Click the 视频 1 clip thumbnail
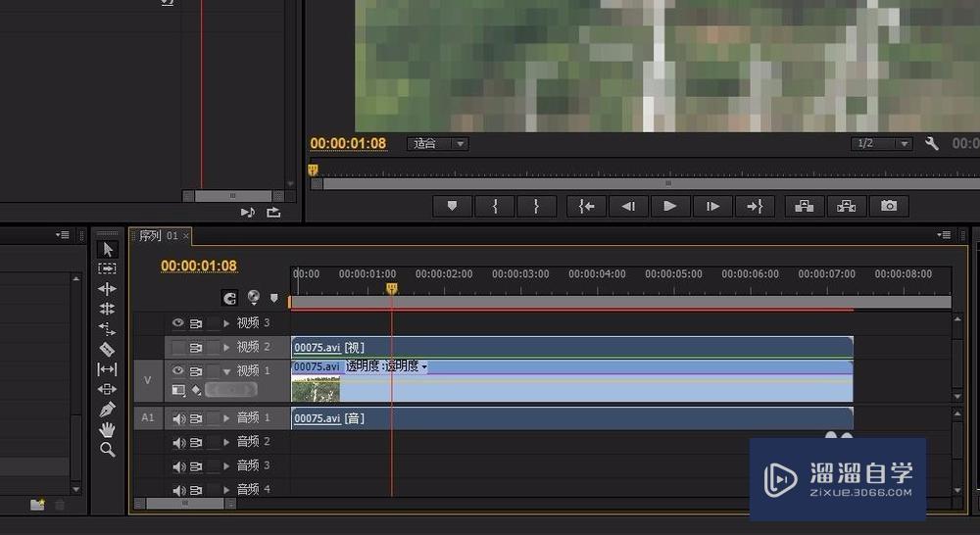Viewport: 980px width, 535px height. [x=316, y=389]
